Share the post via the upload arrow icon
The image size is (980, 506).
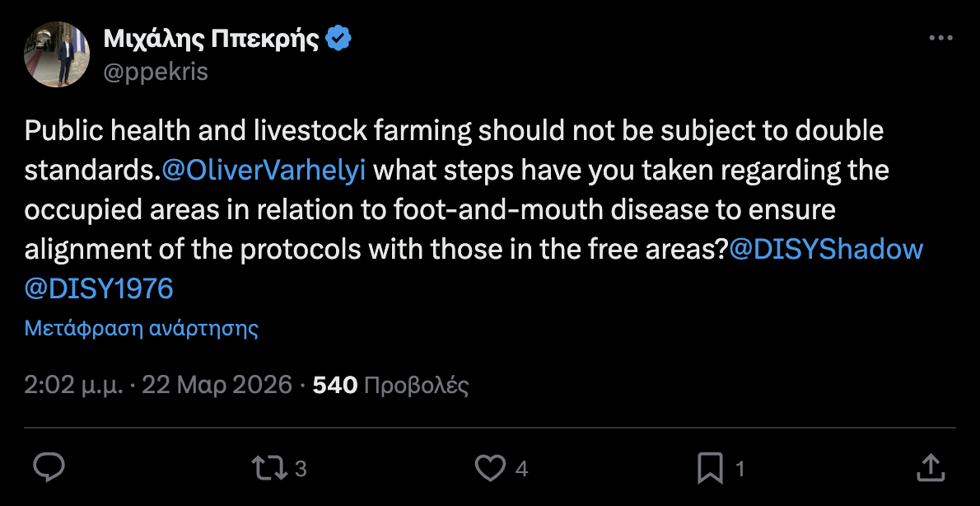pos(930,468)
